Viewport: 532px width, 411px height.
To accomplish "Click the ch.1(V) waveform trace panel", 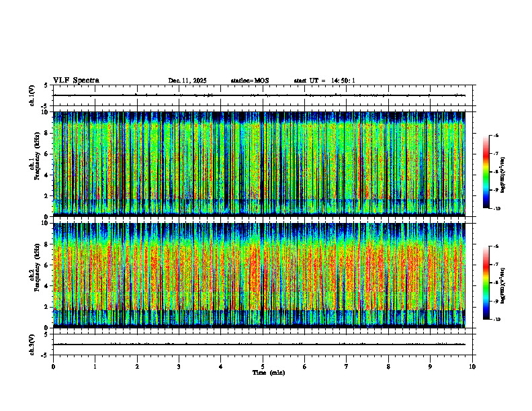I will (x=263, y=95).
